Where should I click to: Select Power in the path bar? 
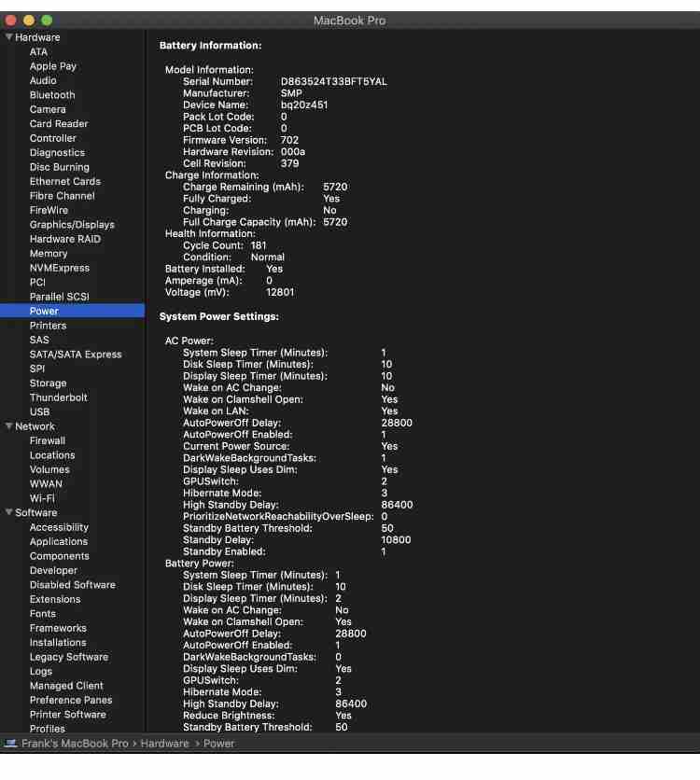218,744
